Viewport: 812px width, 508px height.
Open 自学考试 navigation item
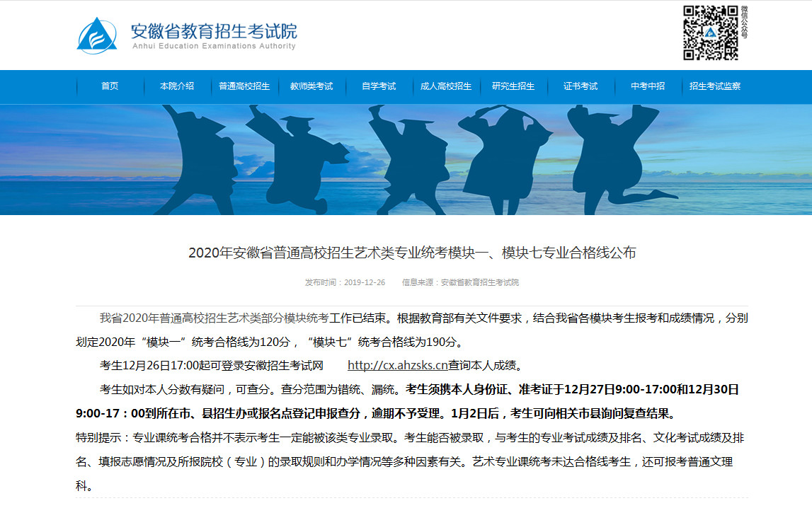pos(379,86)
